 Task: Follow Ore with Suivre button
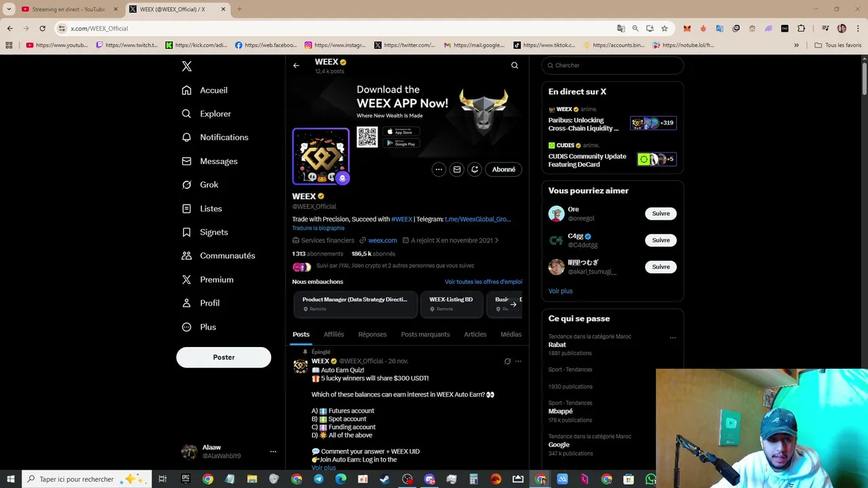coord(660,213)
